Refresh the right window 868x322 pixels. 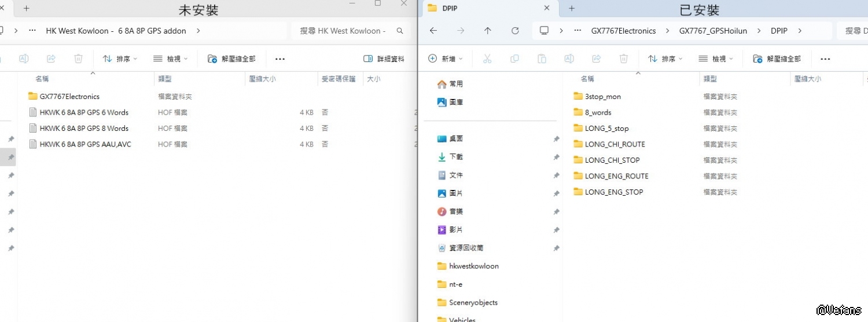click(x=515, y=31)
